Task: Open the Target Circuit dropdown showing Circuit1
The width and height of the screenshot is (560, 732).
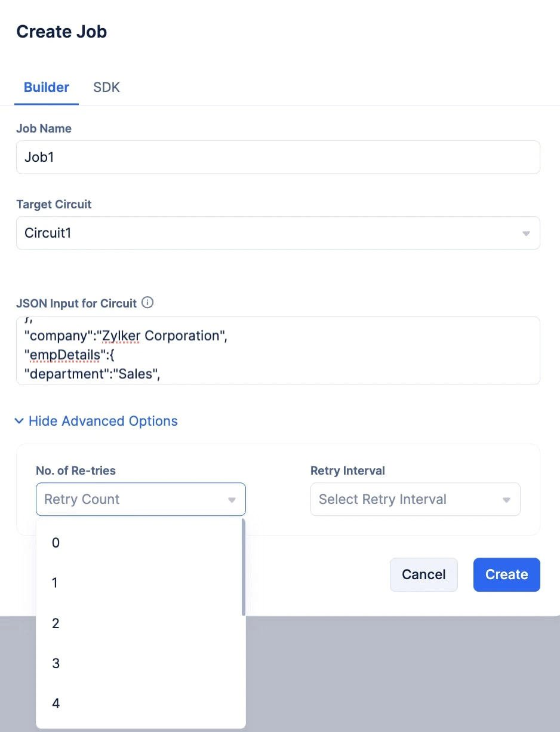Action: point(278,233)
